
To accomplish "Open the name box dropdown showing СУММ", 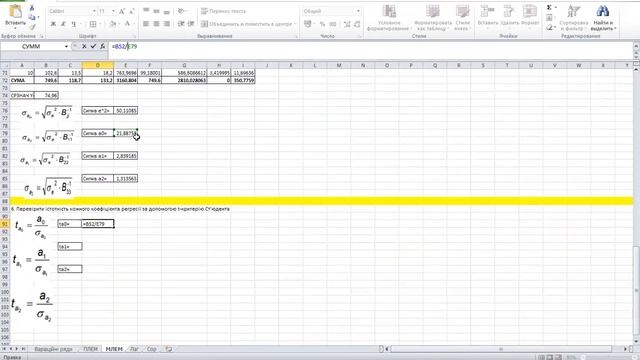I will click(x=66, y=47).
